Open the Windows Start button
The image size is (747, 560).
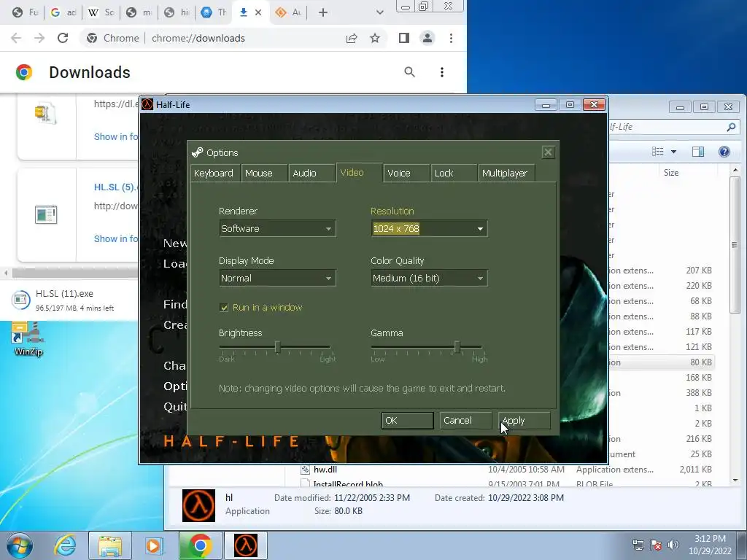[x=20, y=545]
